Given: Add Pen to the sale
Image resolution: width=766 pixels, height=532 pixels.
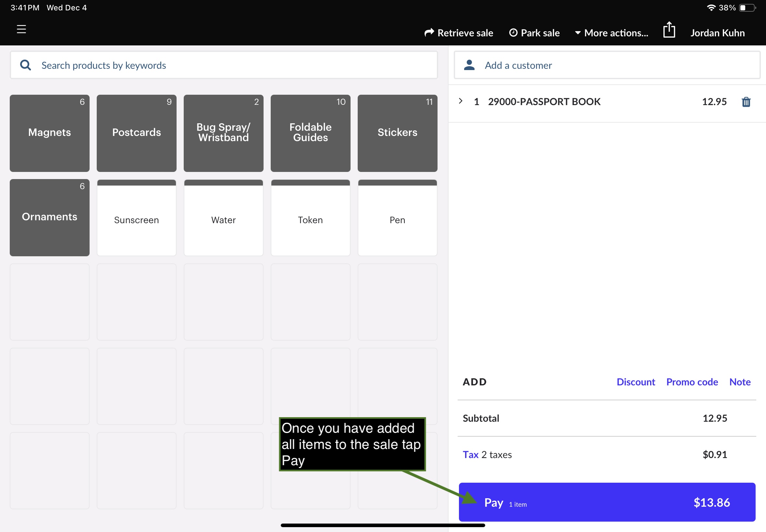Looking at the screenshot, I should (398, 217).
